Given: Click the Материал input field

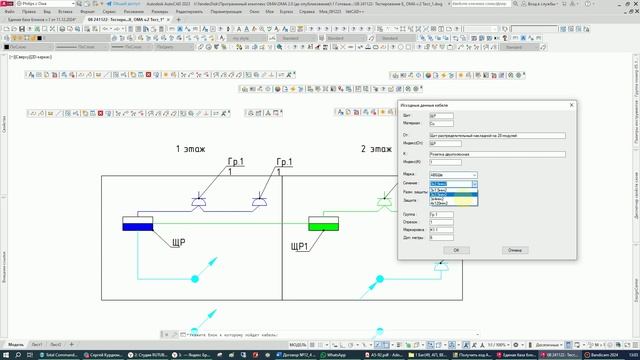Looking at the screenshot, I should point(441,123).
